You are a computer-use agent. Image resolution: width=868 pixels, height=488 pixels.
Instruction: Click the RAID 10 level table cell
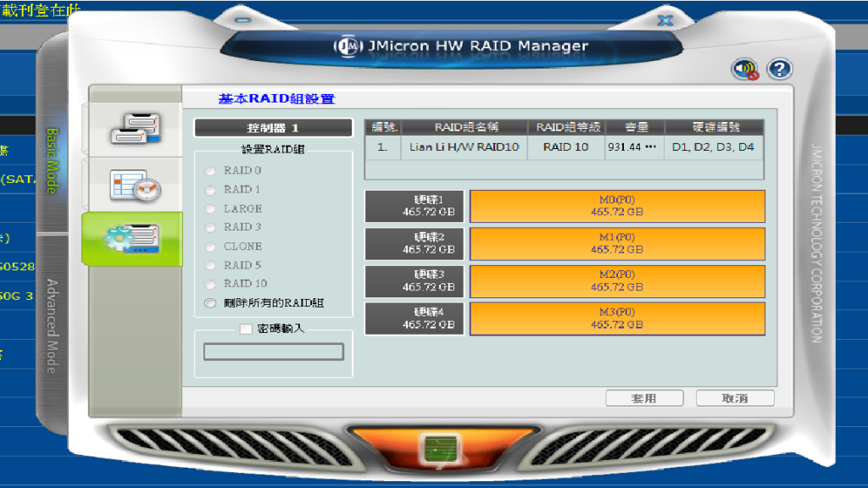[x=566, y=147]
